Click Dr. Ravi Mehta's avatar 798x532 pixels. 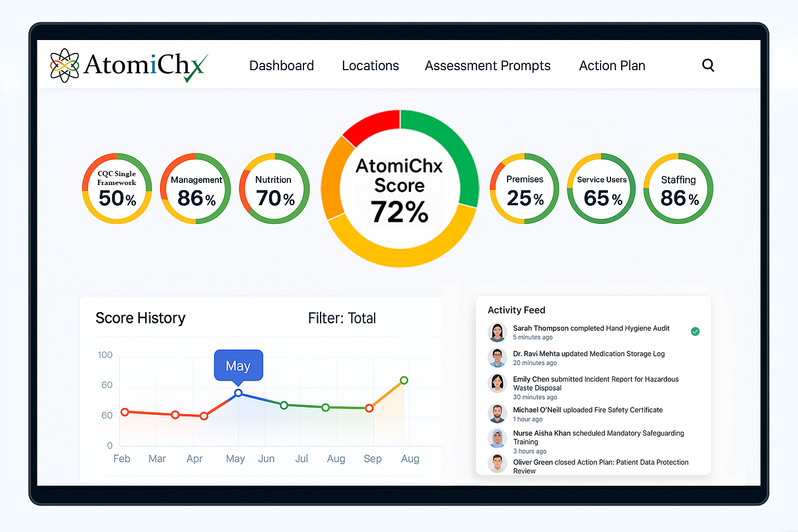pyautogui.click(x=497, y=357)
